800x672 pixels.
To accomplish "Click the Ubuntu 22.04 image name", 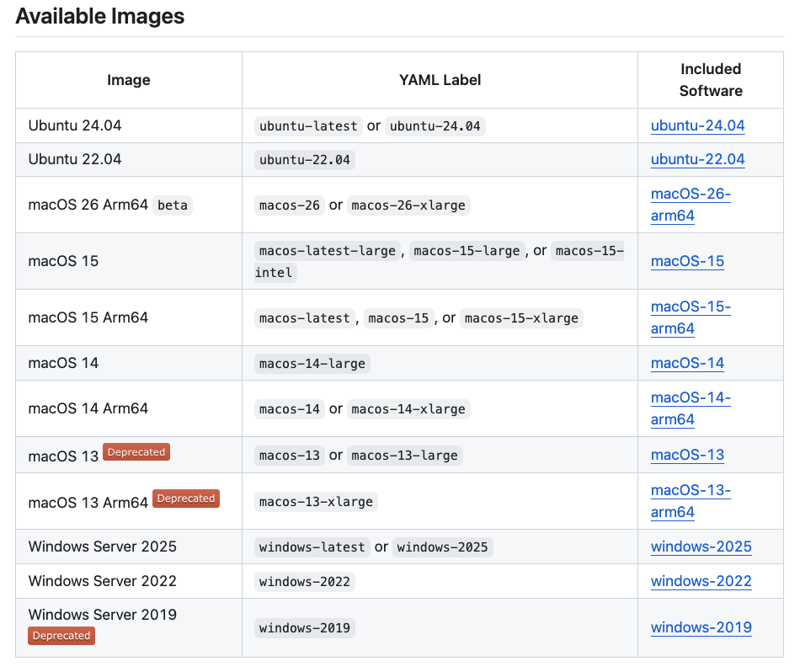I will tap(75, 159).
